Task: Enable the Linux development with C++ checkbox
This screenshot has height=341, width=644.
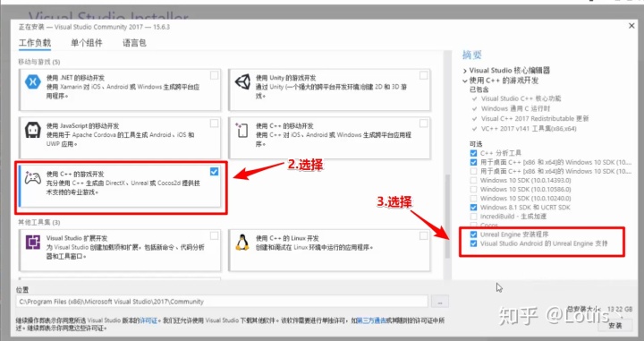Action: tap(423, 235)
